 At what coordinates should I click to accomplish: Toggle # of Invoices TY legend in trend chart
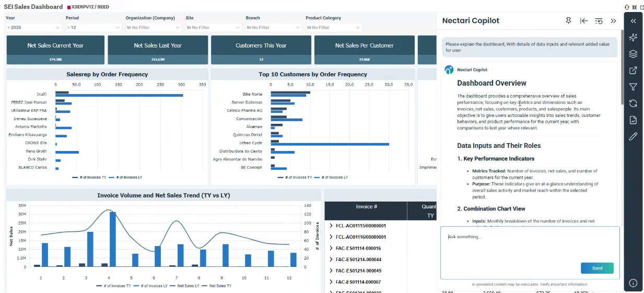[113, 286]
